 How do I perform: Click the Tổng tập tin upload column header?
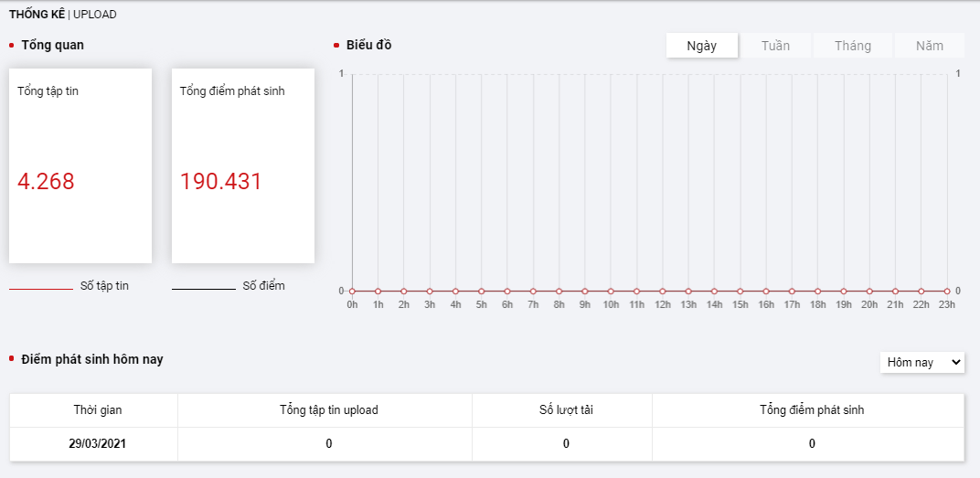[x=329, y=410]
